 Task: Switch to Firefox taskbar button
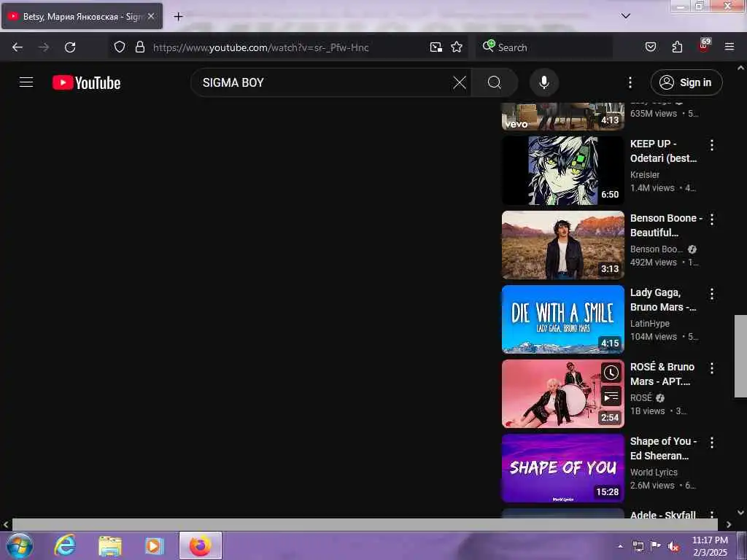[200, 545]
